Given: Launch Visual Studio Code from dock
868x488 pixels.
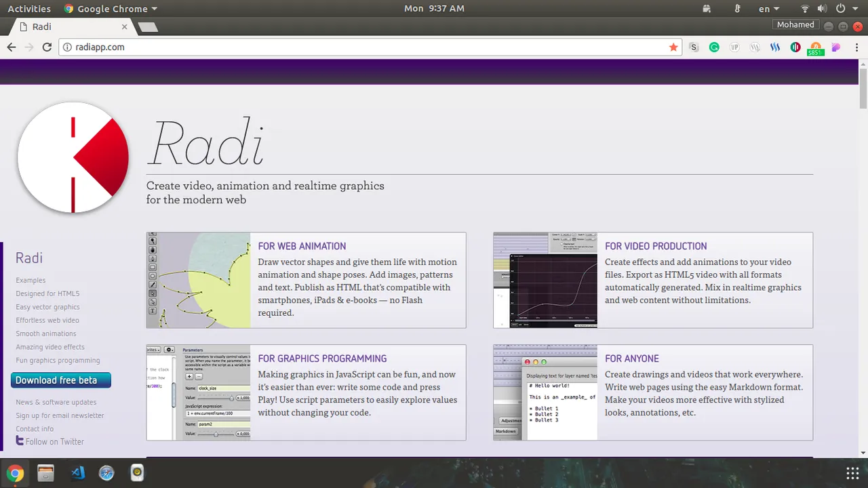Looking at the screenshot, I should (x=77, y=472).
